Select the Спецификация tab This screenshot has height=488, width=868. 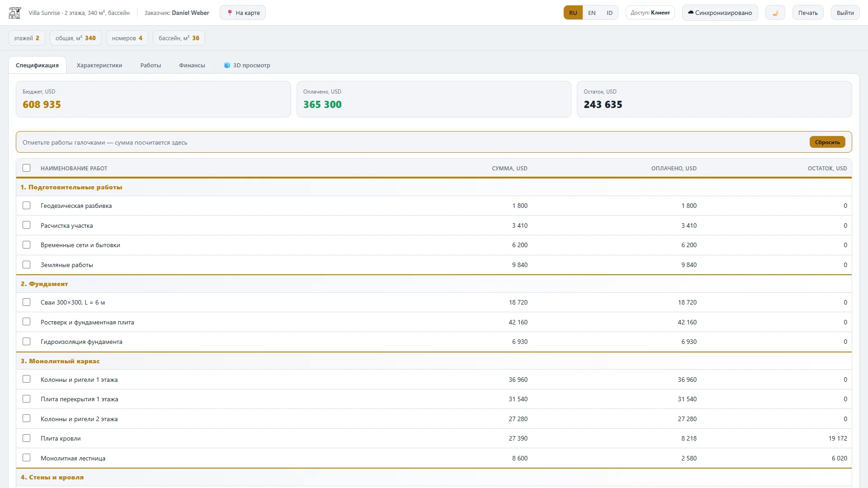(37, 65)
